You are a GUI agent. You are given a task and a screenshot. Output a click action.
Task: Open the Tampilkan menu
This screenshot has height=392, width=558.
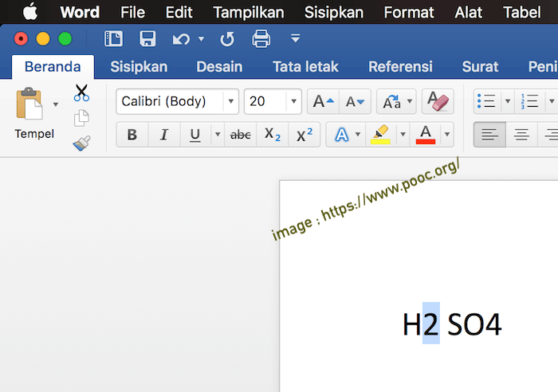tap(249, 13)
